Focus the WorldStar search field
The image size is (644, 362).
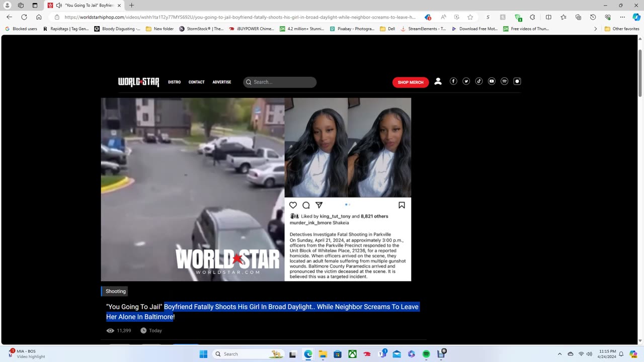pos(280,82)
